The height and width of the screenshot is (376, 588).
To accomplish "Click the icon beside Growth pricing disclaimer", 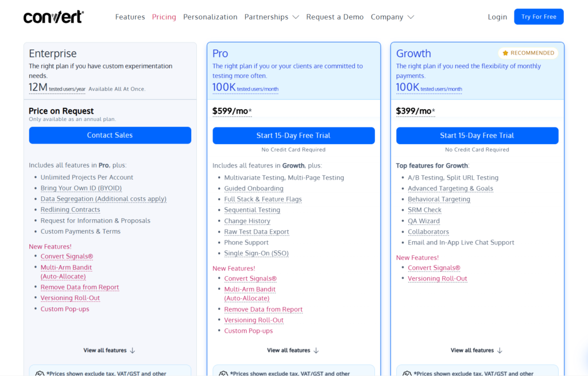I will [x=408, y=373].
